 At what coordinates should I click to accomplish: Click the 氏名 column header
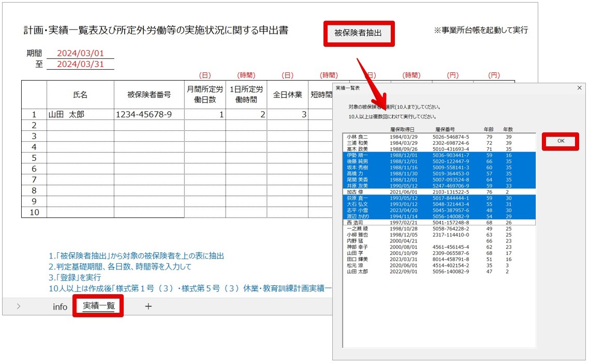tap(80, 95)
